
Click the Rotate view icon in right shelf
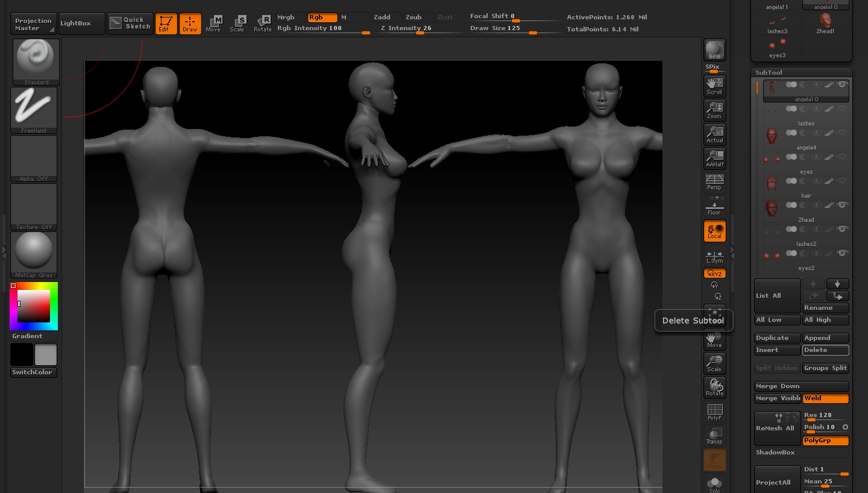tap(714, 388)
